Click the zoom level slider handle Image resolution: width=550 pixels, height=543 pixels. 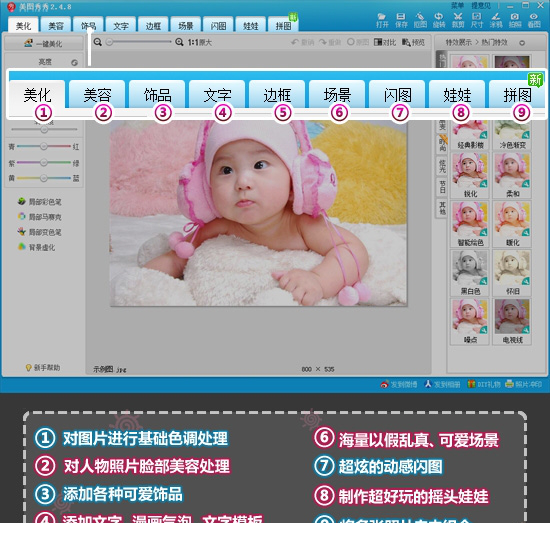pyautogui.click(x=110, y=42)
